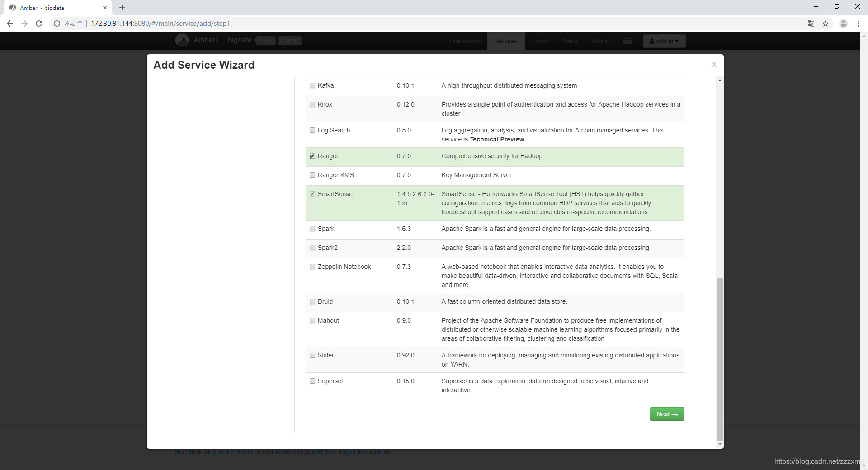Click the Next button
Screen dimensions: 868x470
667,414
